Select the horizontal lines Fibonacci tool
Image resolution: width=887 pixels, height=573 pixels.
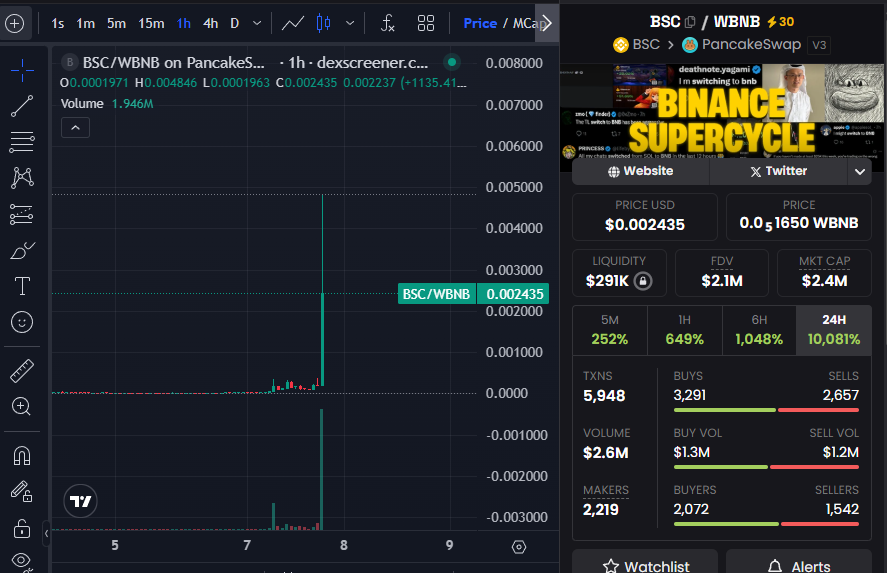click(22, 141)
